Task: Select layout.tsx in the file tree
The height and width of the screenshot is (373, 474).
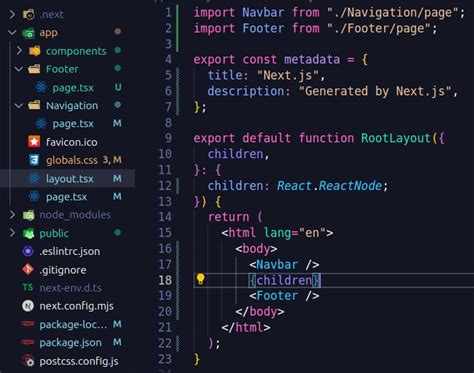Action: [x=70, y=179]
